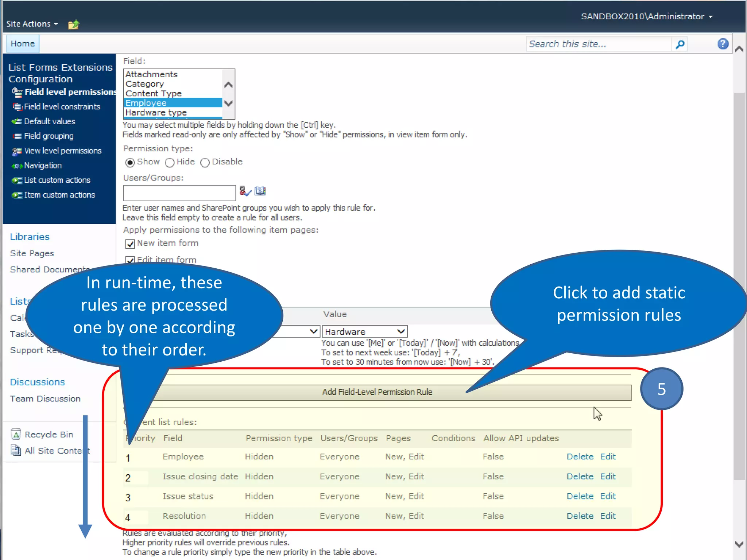Select the Hide permission radio button
Viewport: 747px width, 560px height.
[170, 162]
